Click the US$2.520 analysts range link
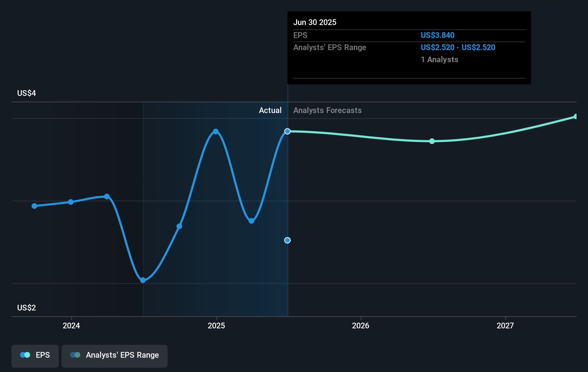Screen dimensions: 588x372 pyautogui.click(x=438, y=47)
